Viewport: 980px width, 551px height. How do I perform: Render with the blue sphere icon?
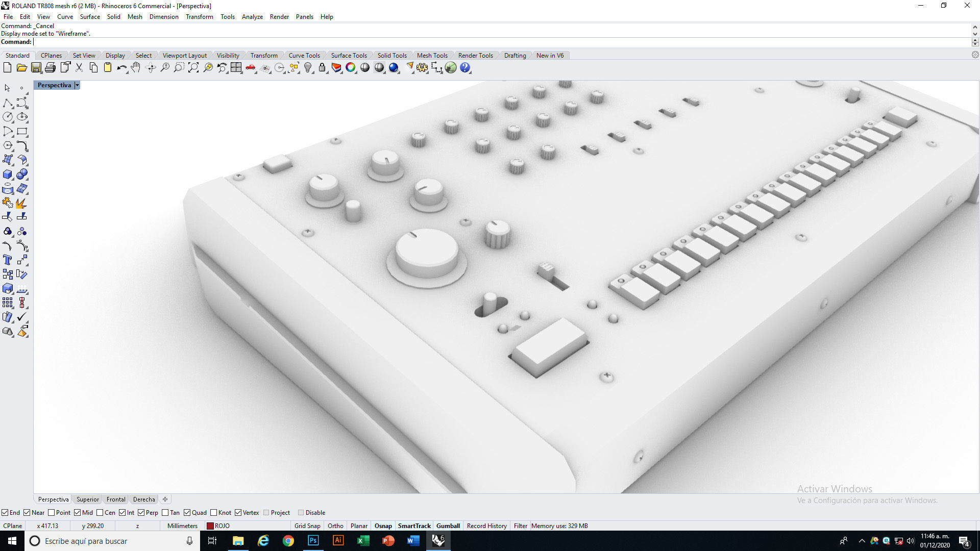394,68
